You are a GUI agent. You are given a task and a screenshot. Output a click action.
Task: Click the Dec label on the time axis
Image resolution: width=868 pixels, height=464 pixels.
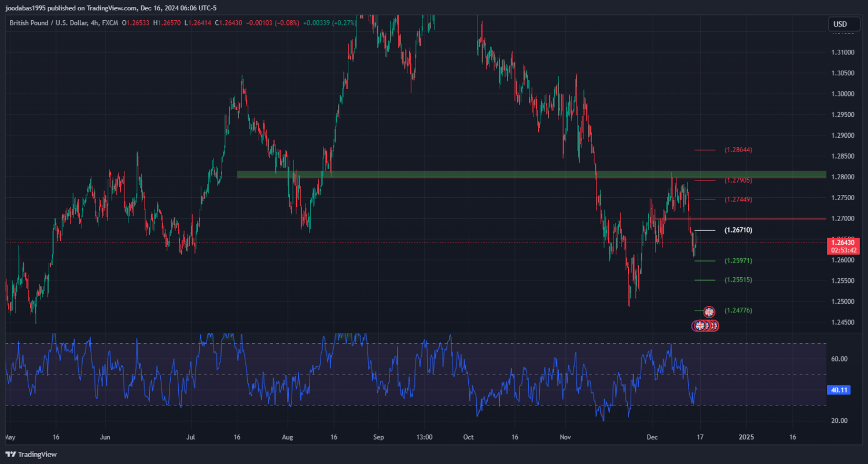(652, 437)
